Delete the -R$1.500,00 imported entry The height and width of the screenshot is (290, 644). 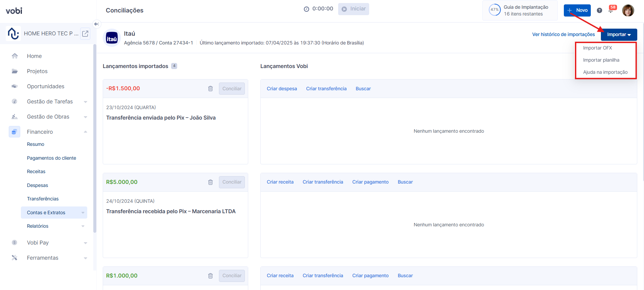(x=211, y=89)
